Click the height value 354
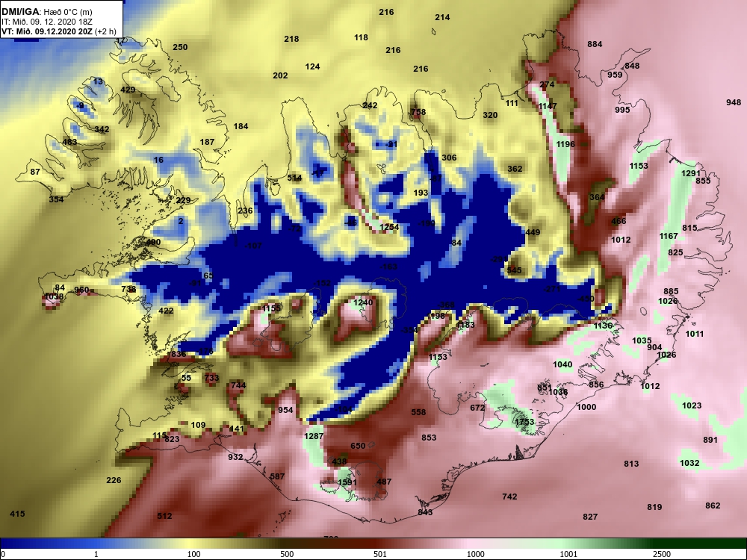 (56, 199)
